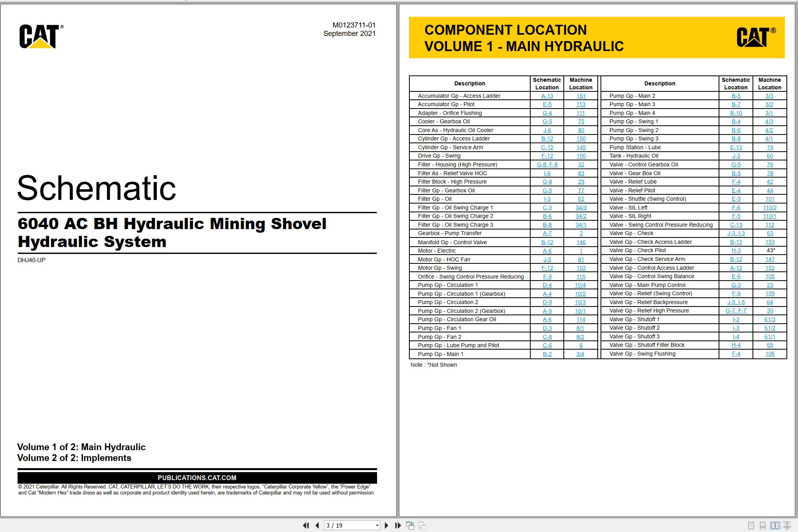798x532 pixels.
Task: Go to the next page
Action: click(386, 525)
